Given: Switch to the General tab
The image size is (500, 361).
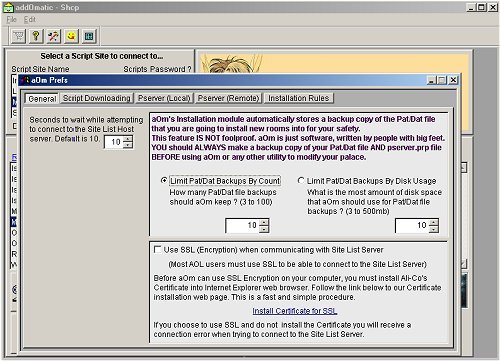Looking at the screenshot, I should [42, 99].
